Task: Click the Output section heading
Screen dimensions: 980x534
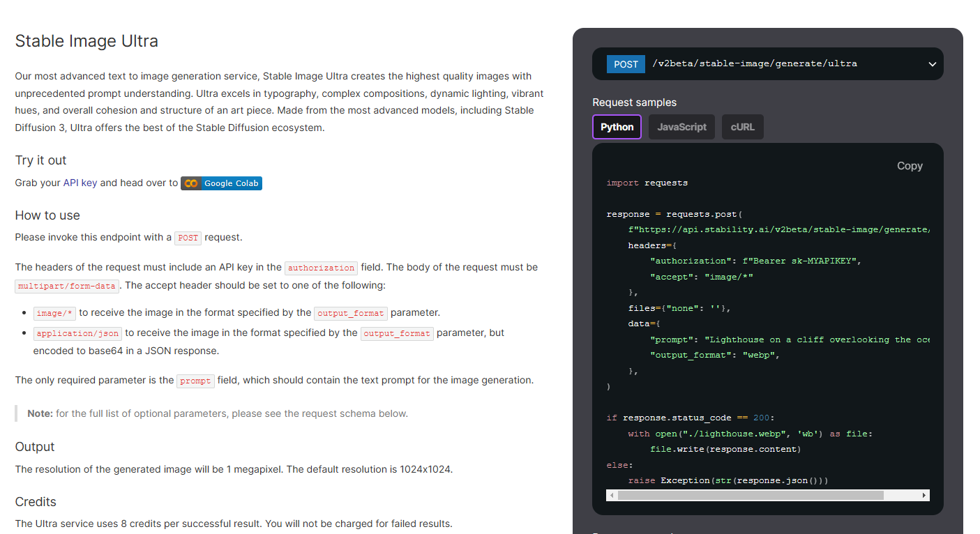Action: click(x=35, y=447)
